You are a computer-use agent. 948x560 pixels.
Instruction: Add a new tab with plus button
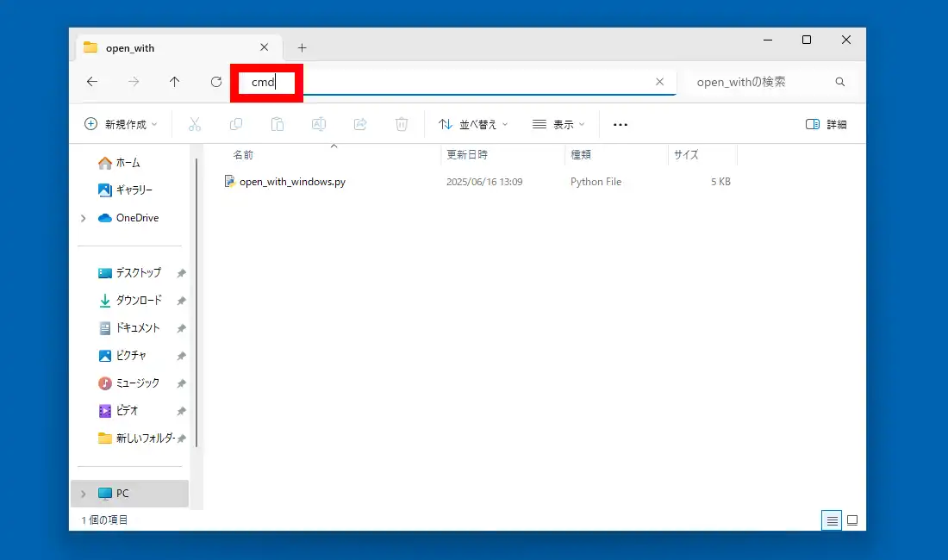click(x=302, y=47)
